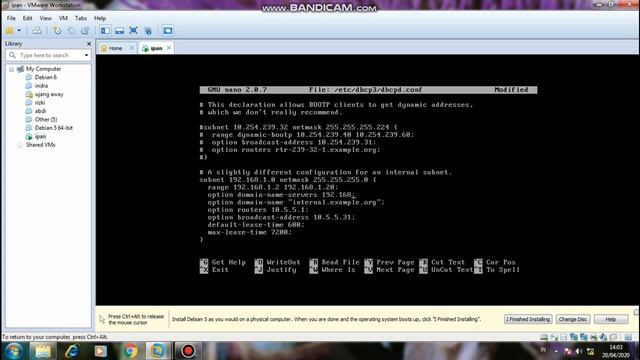Select the indra virtual machine
640x360 pixels.
[41, 86]
